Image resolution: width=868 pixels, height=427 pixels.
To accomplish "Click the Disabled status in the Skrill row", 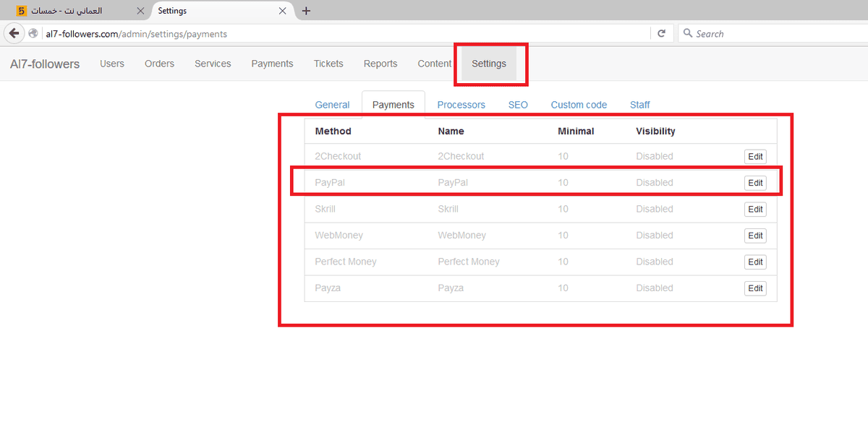I will click(655, 209).
